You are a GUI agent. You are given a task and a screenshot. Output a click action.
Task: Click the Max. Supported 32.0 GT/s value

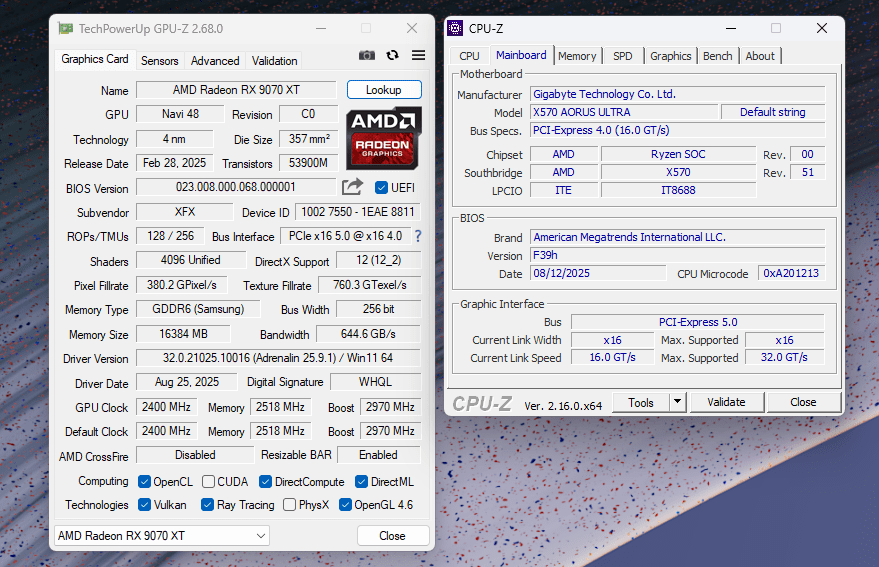coord(784,357)
